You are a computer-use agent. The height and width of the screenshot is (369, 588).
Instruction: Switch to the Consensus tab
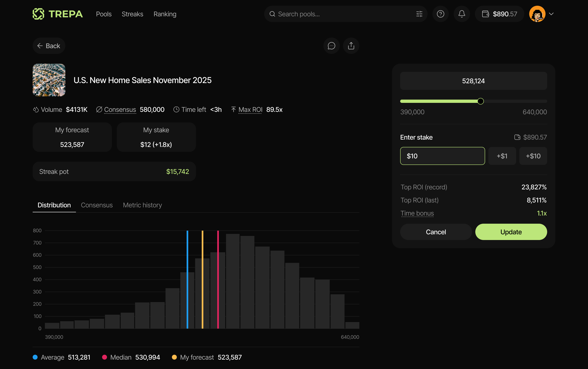(x=97, y=205)
